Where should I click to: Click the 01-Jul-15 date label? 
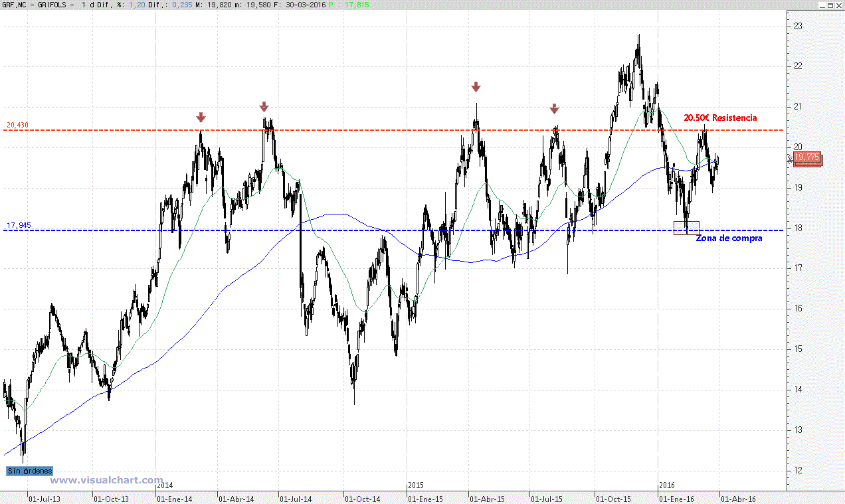pyautogui.click(x=548, y=499)
